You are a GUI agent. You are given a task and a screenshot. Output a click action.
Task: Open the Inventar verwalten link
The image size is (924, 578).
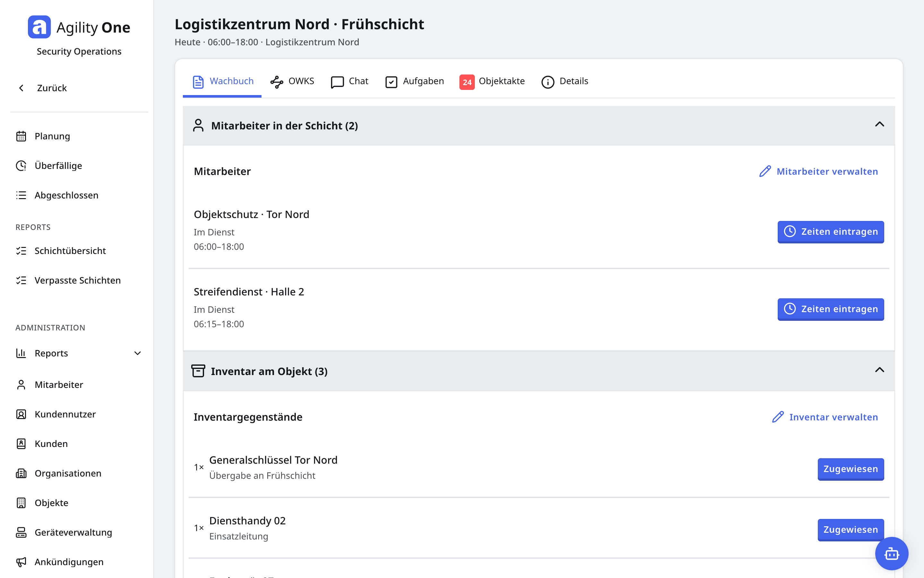(x=825, y=417)
